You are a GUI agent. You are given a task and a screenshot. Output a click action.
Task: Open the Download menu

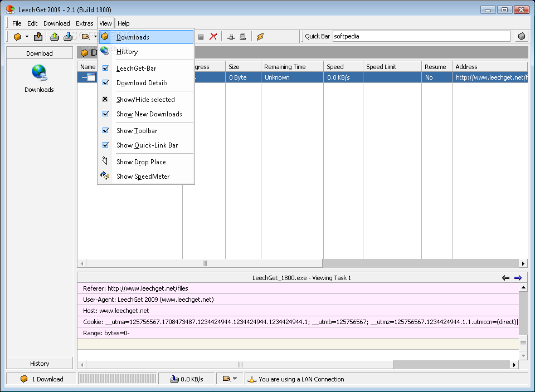[x=57, y=23]
